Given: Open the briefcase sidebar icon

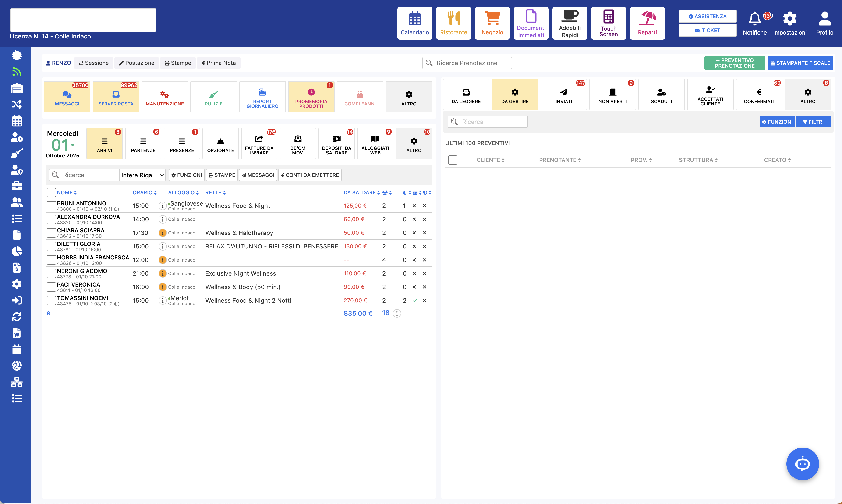Looking at the screenshot, I should click(17, 186).
